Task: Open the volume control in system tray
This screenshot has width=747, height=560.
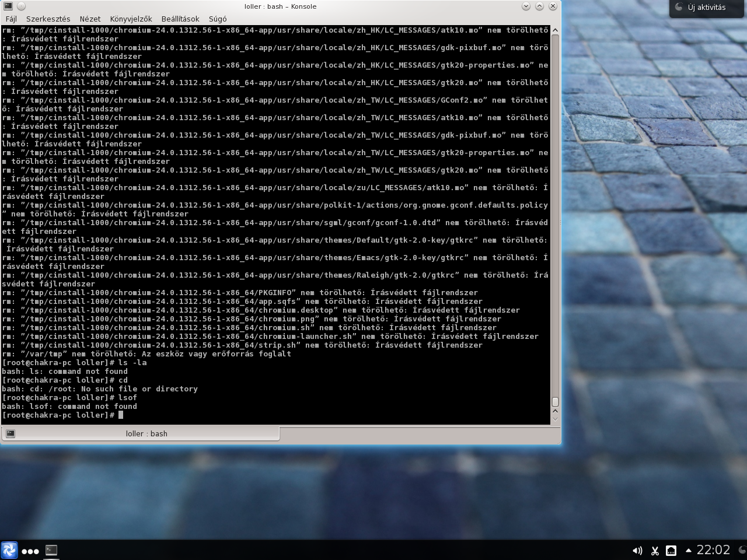Action: (637, 551)
